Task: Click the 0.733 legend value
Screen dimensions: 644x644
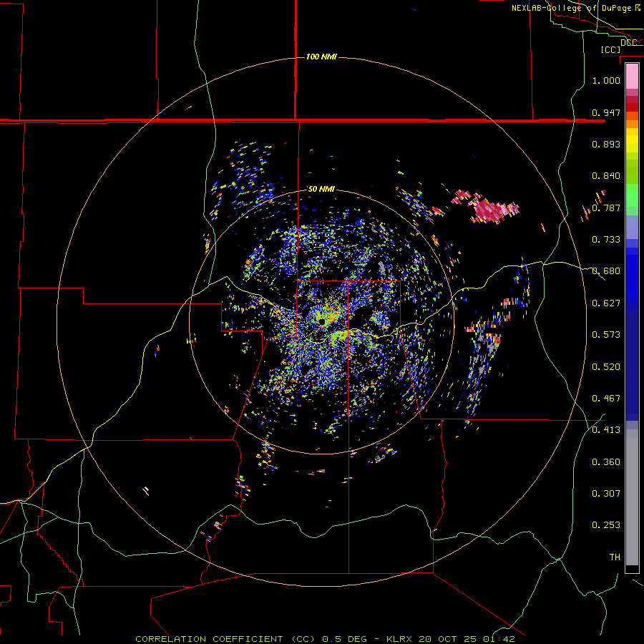Action: click(606, 240)
